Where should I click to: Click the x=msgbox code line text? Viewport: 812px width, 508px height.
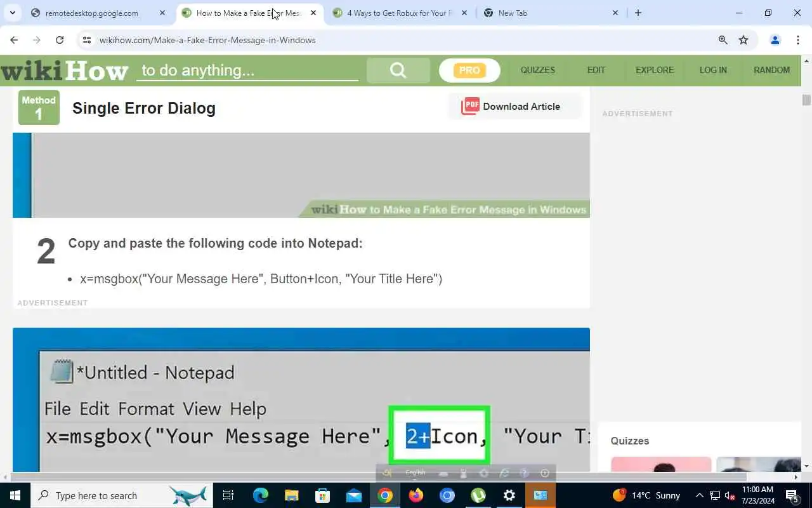point(261,279)
